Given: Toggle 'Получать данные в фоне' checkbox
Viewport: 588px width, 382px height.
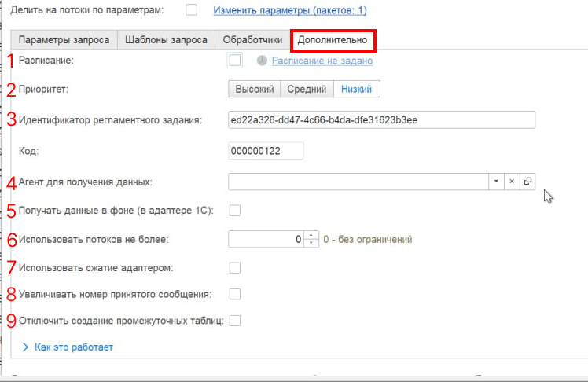Looking at the screenshot, I should tap(234, 210).
